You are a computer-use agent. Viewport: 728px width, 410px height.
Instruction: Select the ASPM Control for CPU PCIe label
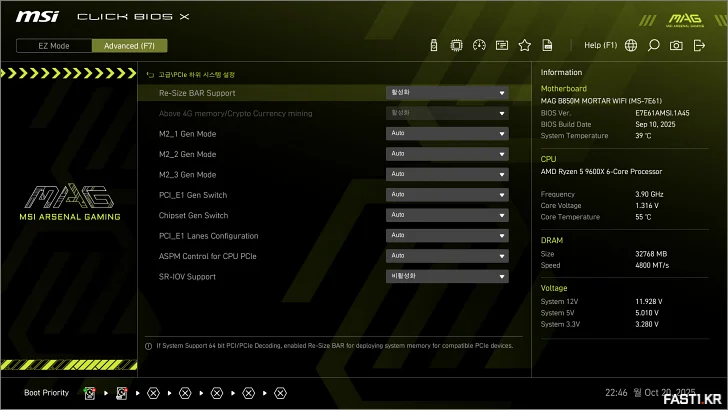[208, 257]
